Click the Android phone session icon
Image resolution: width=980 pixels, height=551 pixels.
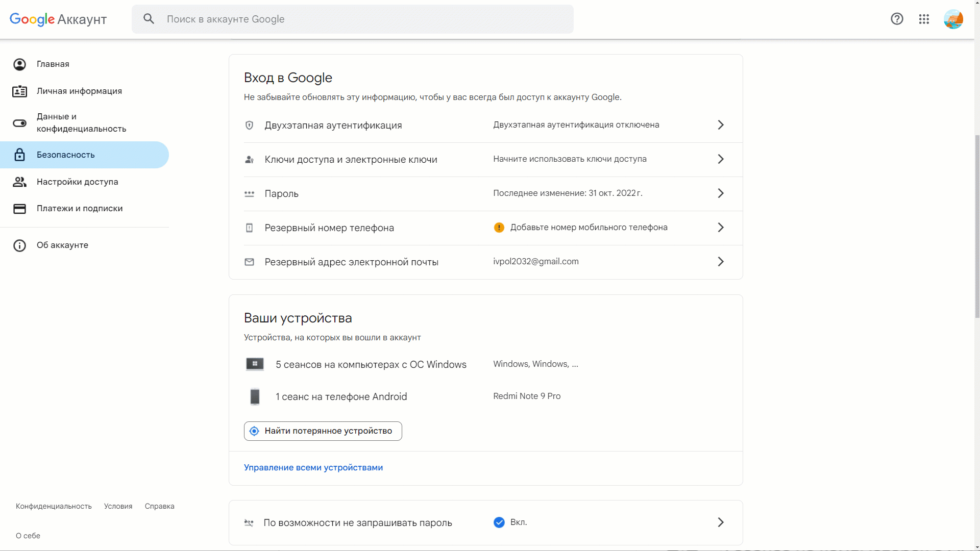(x=255, y=396)
